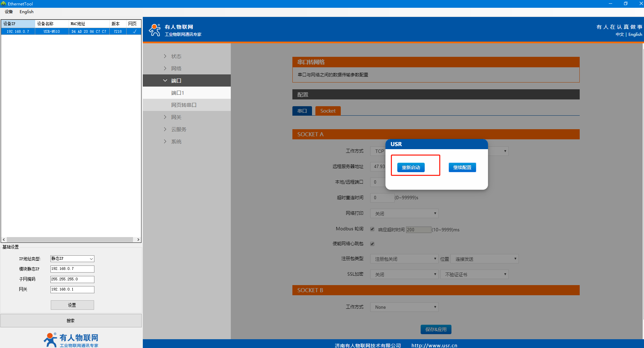Switch the page language to English link
Screen dimensions: 644x348
point(635,34)
